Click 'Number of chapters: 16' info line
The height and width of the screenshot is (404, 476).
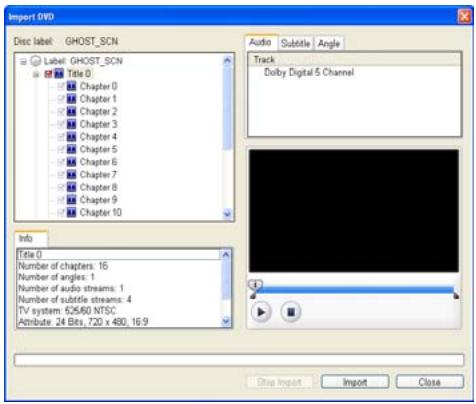63,266
